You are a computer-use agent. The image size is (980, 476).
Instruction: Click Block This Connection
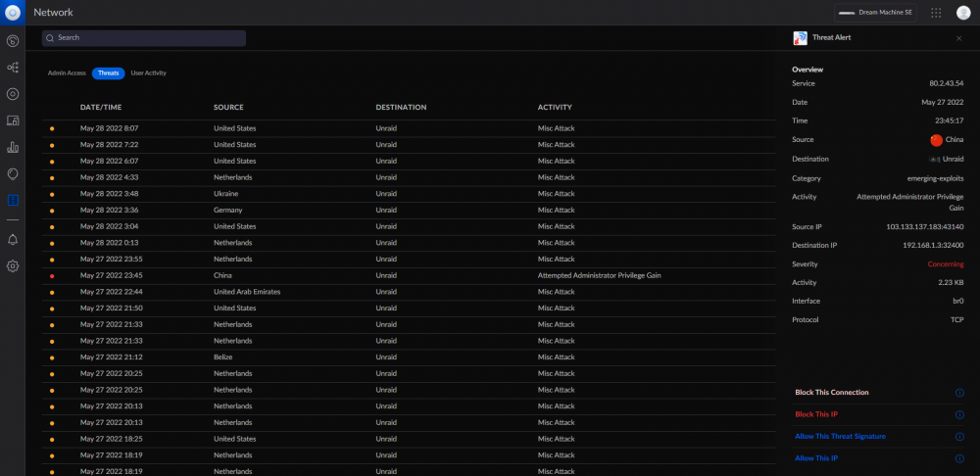pos(831,393)
